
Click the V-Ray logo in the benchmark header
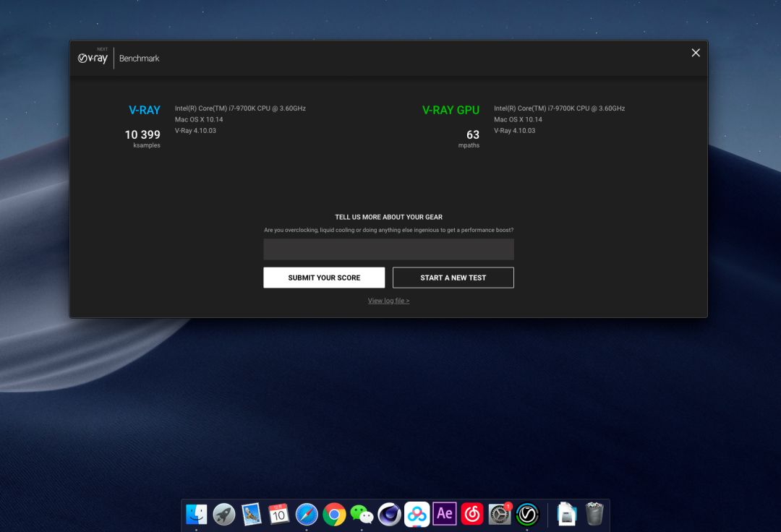click(x=93, y=57)
